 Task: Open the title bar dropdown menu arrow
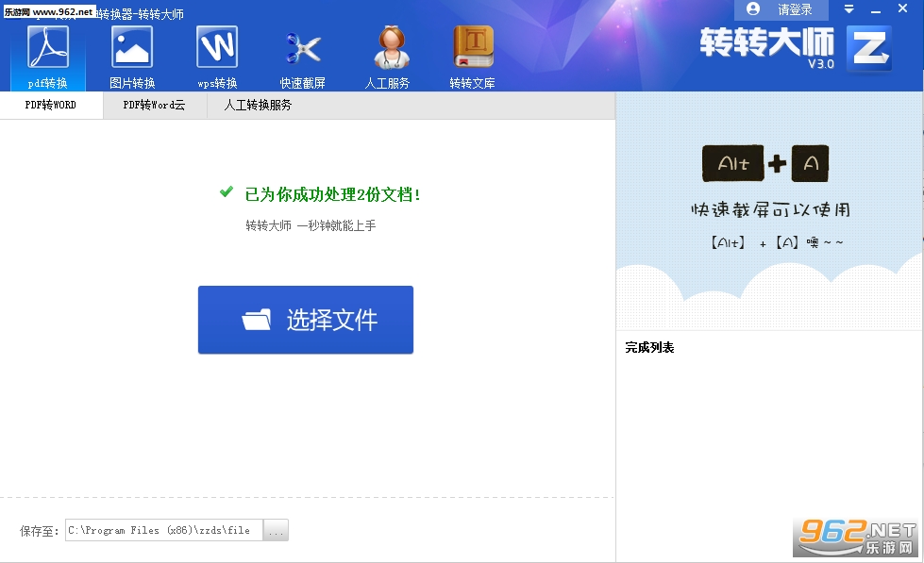(x=849, y=8)
